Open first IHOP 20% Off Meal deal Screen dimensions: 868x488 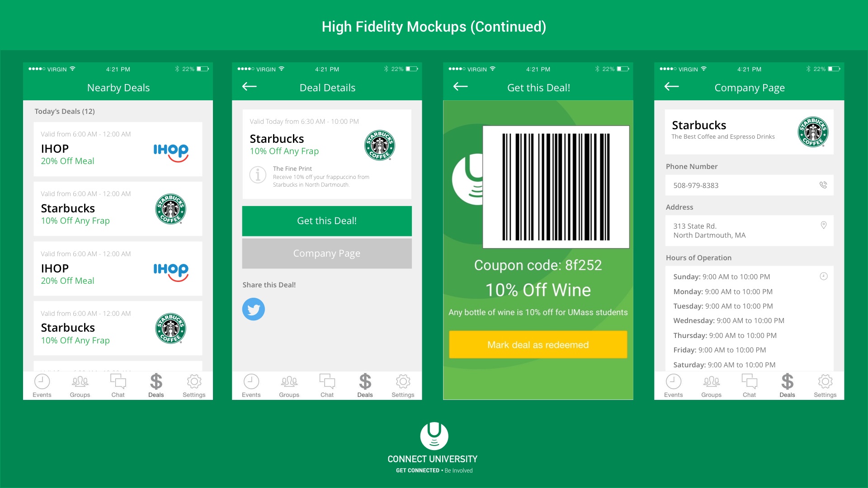[x=118, y=149]
